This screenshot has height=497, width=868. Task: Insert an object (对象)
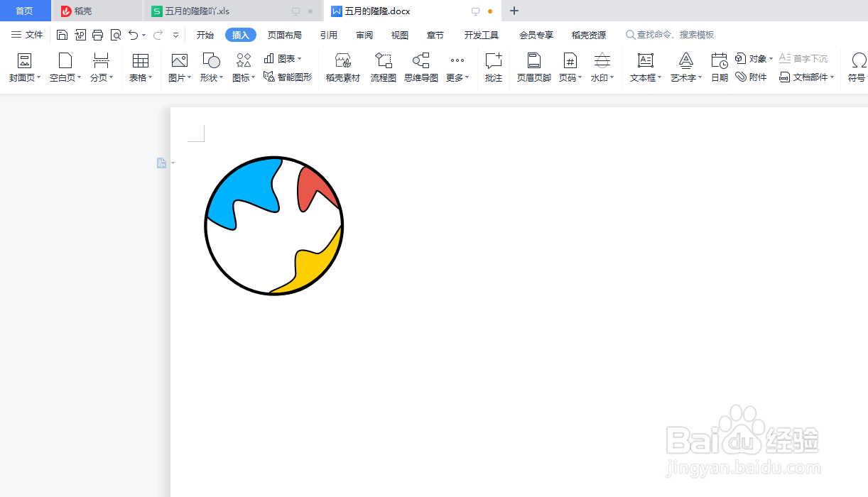pos(754,58)
